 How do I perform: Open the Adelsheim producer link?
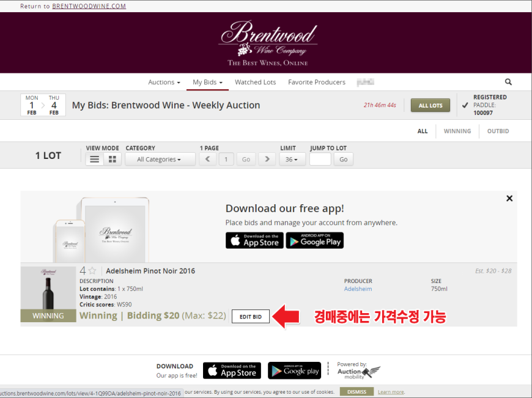[x=358, y=289]
